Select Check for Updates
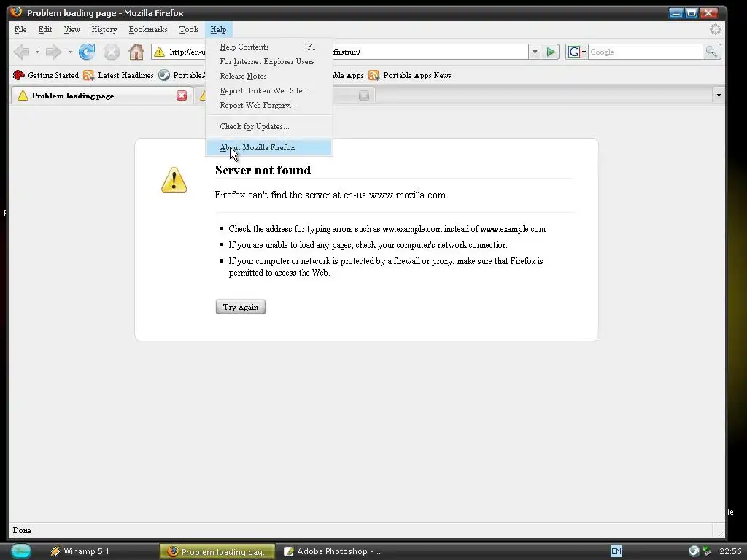Image resolution: width=747 pixels, height=560 pixels. tap(268, 126)
